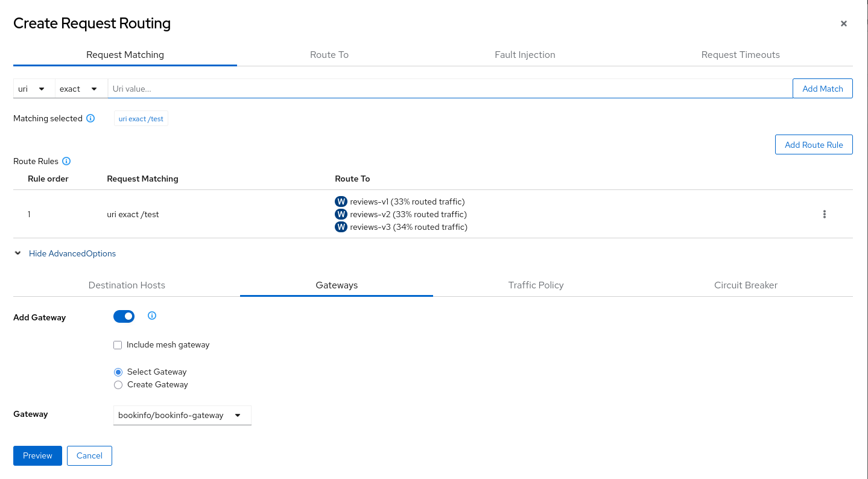This screenshot has width=868, height=479.
Task: Click info icon beside Route Rules
Action: click(x=66, y=162)
